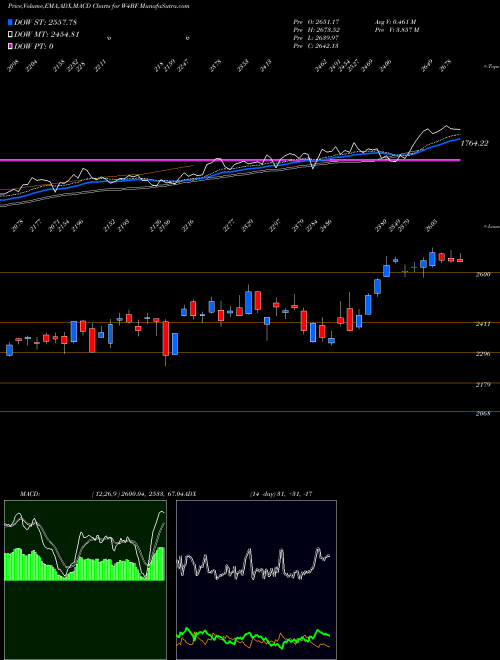
Task: Click the chart title mentioning MunafaSutra.com
Action: pos(98,6)
